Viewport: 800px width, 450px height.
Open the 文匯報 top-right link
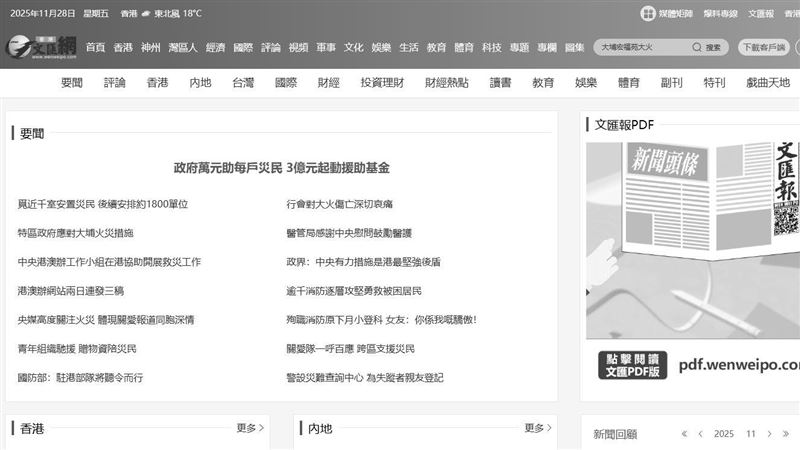click(x=761, y=14)
